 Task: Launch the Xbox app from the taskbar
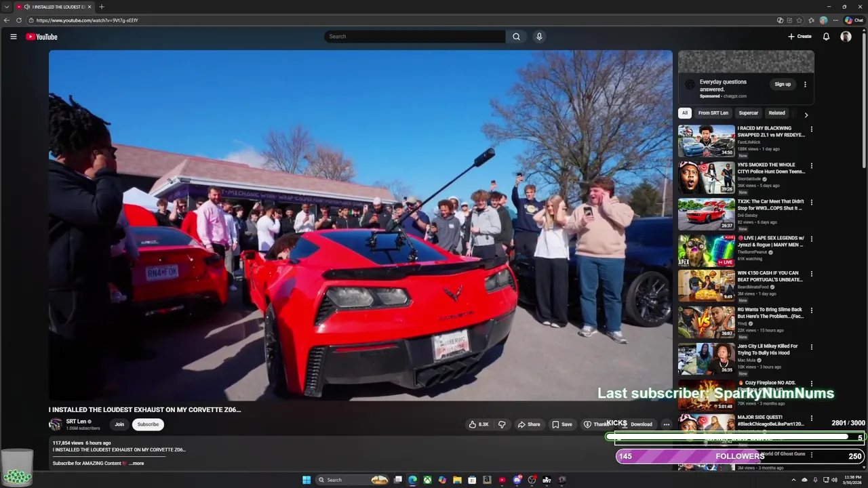click(x=427, y=480)
